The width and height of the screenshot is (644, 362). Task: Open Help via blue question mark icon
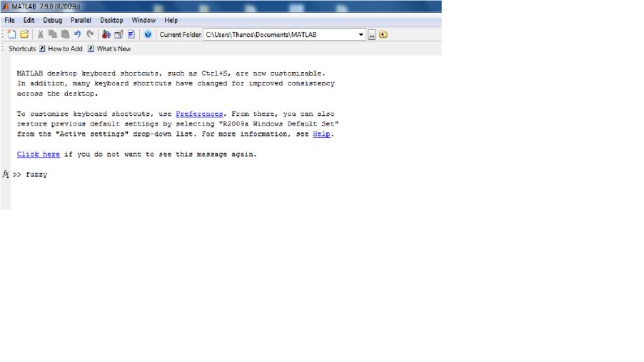click(x=148, y=34)
